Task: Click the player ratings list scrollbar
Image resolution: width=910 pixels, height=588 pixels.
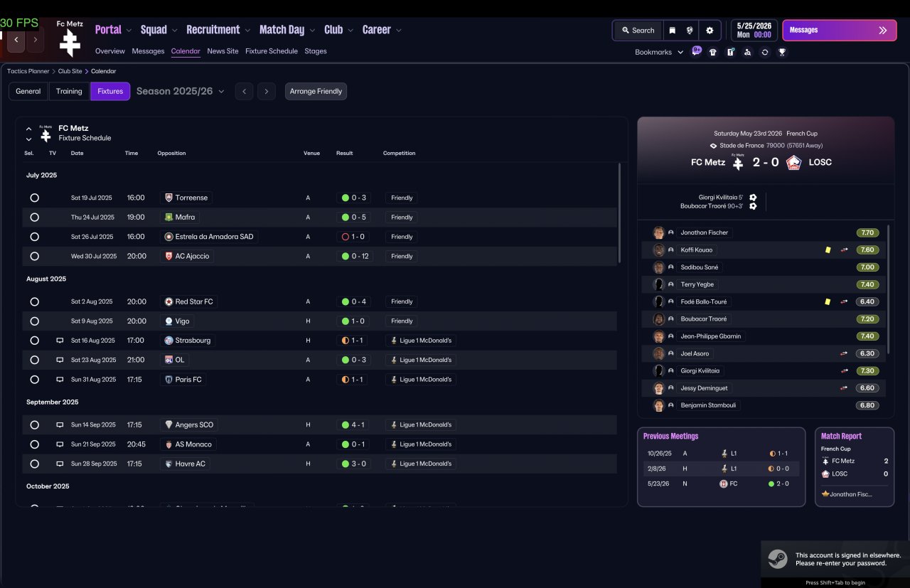Action: (889, 289)
